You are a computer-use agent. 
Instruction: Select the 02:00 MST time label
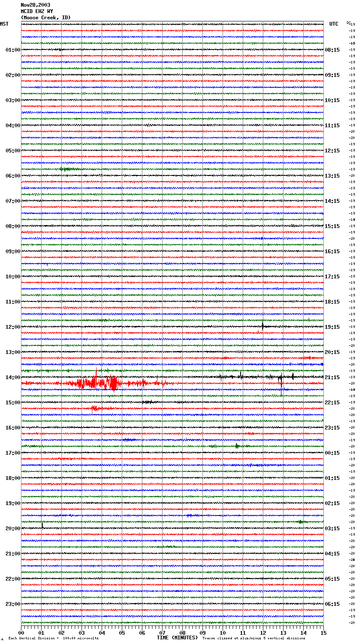13,75
